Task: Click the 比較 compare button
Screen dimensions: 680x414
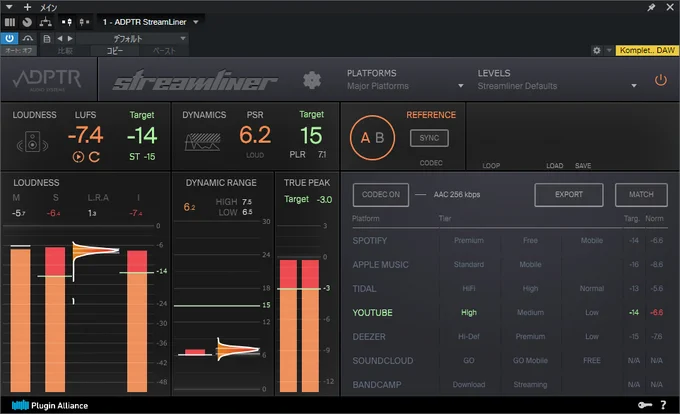Action: [65, 51]
